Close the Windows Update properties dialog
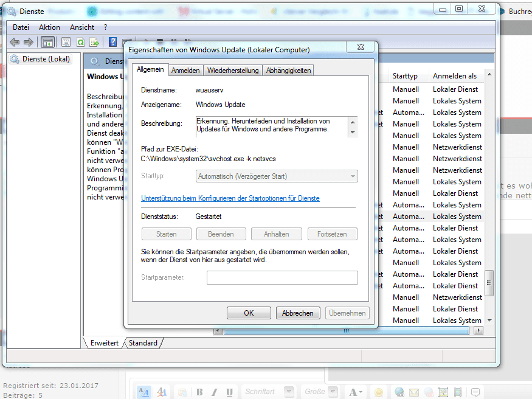 tap(361, 47)
